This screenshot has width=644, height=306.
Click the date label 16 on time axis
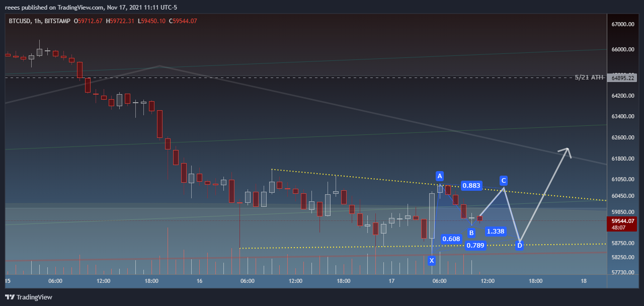pos(199,281)
